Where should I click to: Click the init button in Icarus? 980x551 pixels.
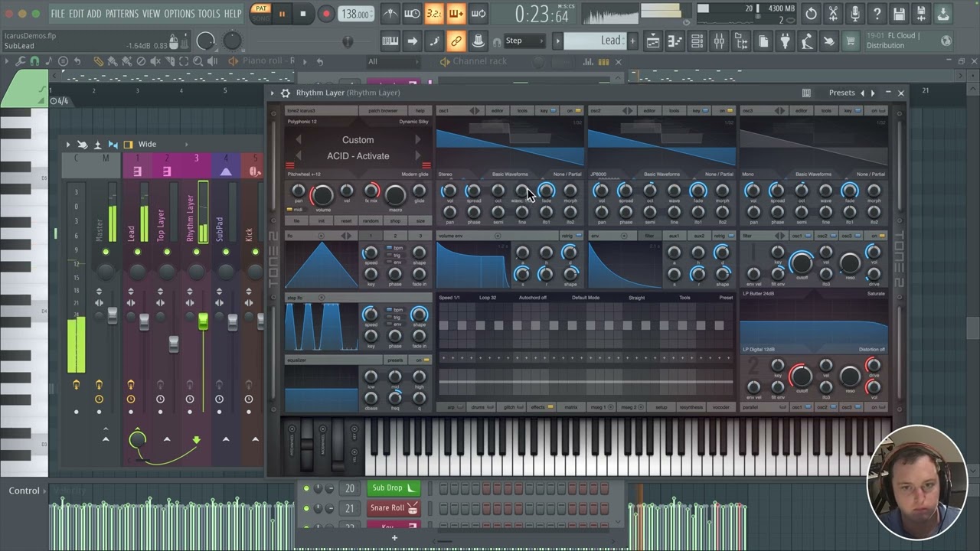point(322,220)
